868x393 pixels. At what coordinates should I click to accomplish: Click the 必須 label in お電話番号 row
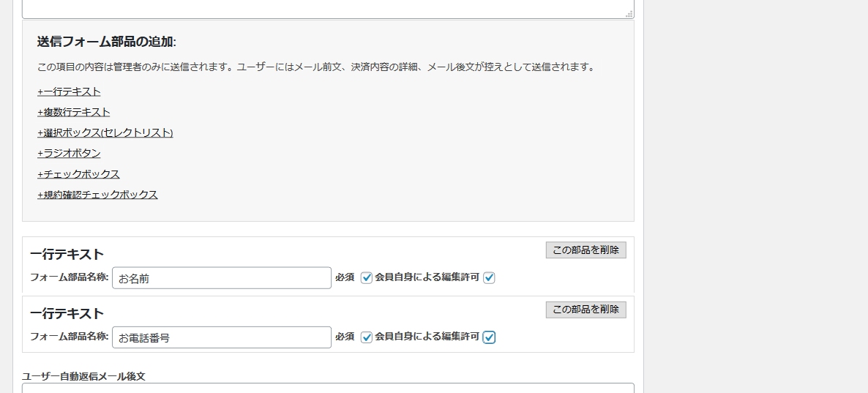(345, 337)
